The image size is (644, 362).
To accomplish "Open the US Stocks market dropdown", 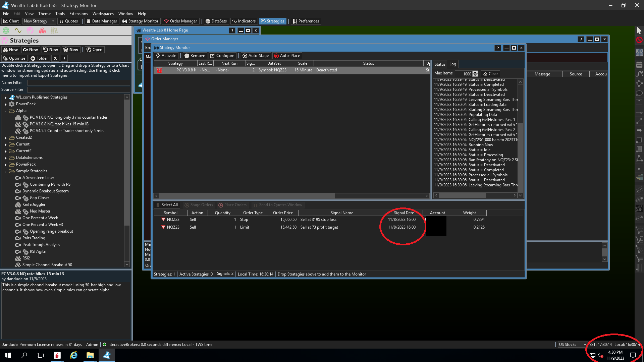I will pyautogui.click(x=572, y=345).
